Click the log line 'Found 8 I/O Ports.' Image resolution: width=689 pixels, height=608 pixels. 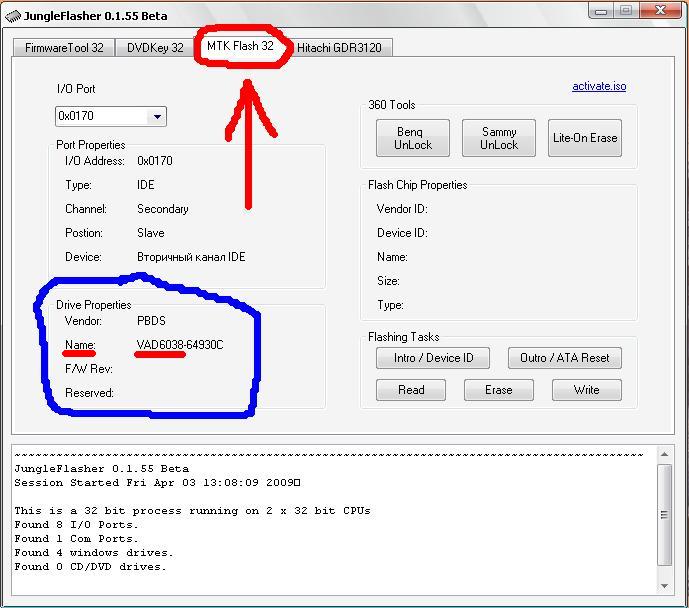[x=76, y=525]
